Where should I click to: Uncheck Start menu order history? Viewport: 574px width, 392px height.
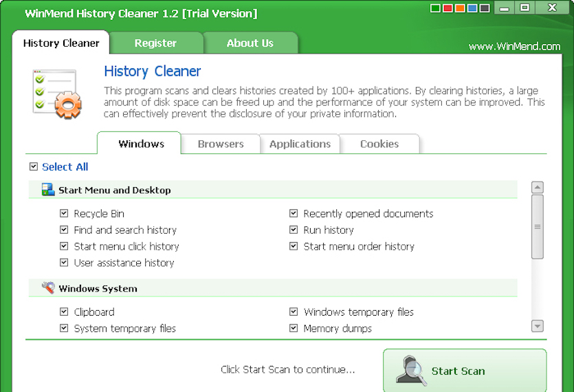[294, 246]
